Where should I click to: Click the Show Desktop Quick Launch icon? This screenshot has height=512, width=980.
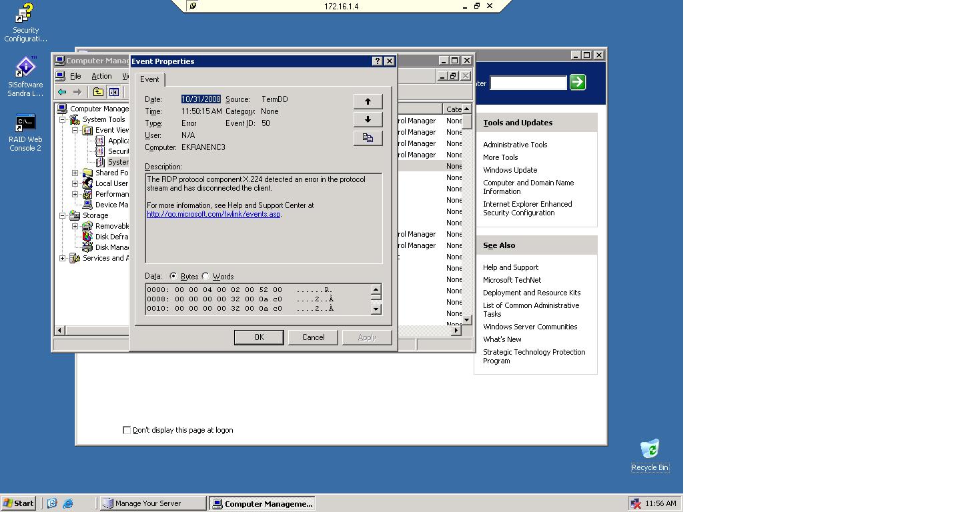[x=52, y=503]
